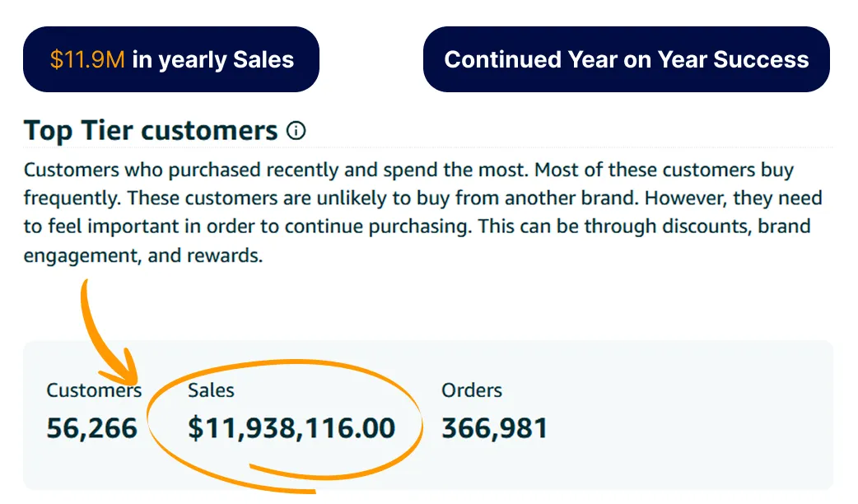Click the $11,938,116.00 sales figure
Image resolution: width=858 pixels, height=504 pixels.
point(291,428)
